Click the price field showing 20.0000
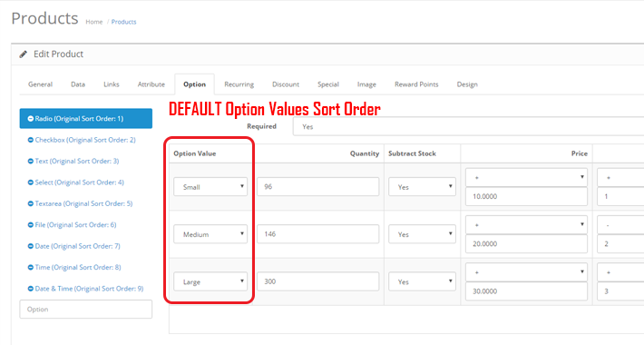Screen dimensions: 644x345 tap(526, 244)
